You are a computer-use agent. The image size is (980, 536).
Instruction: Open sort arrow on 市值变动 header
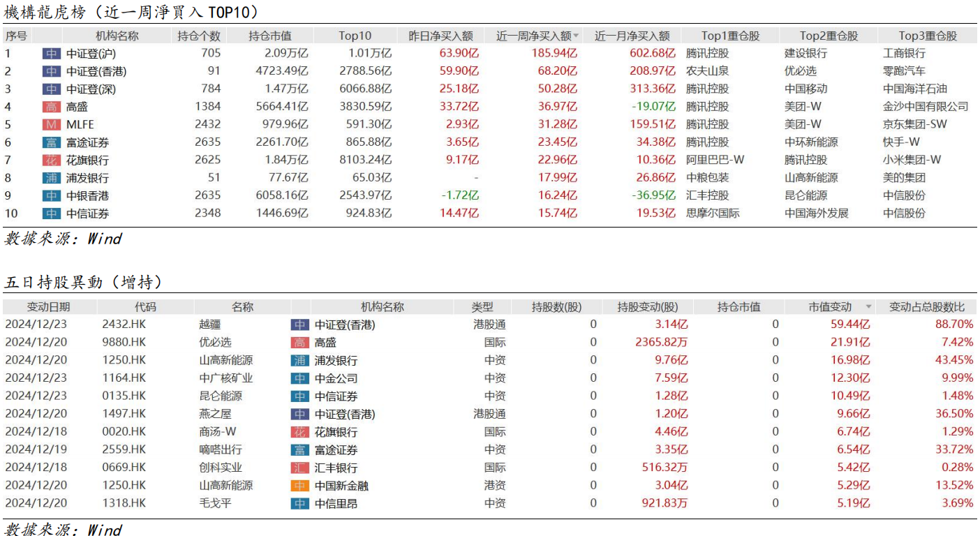click(x=868, y=307)
